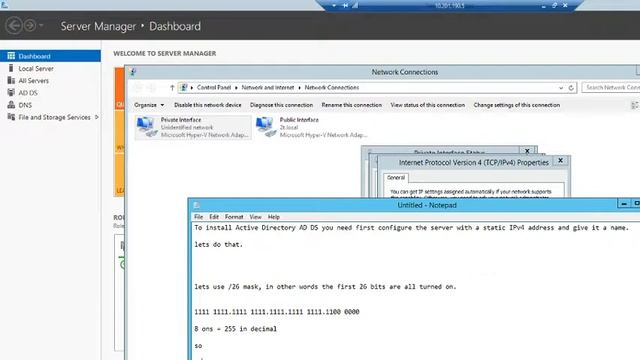The image size is (640, 360).
Task: Select Dashboard in the sidebar
Action: (x=50, y=56)
